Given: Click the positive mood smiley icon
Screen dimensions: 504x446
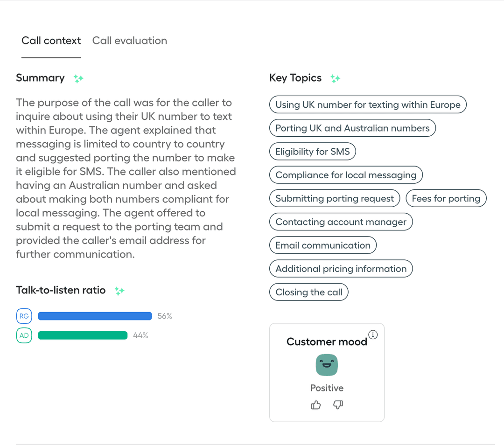Looking at the screenshot, I should tap(327, 364).
